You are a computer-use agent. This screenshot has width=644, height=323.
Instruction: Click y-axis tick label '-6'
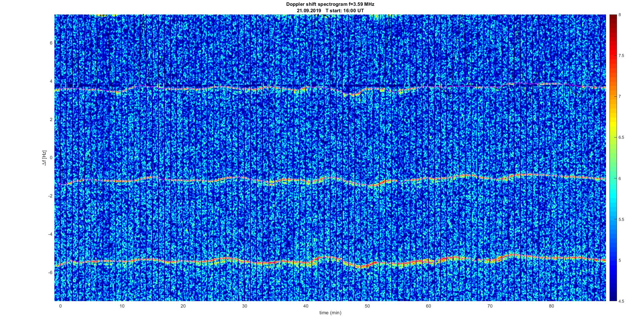[51, 272]
